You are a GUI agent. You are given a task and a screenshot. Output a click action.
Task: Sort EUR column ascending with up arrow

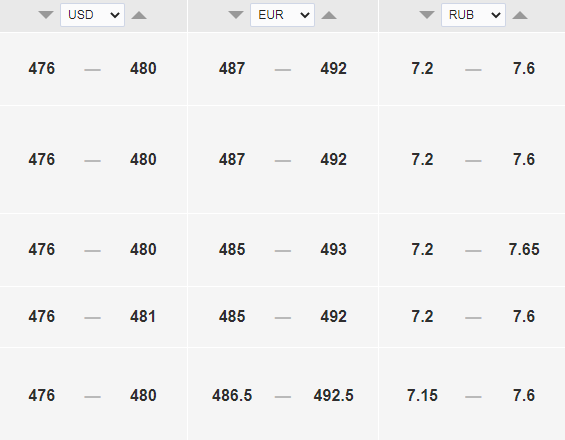pyautogui.click(x=329, y=15)
